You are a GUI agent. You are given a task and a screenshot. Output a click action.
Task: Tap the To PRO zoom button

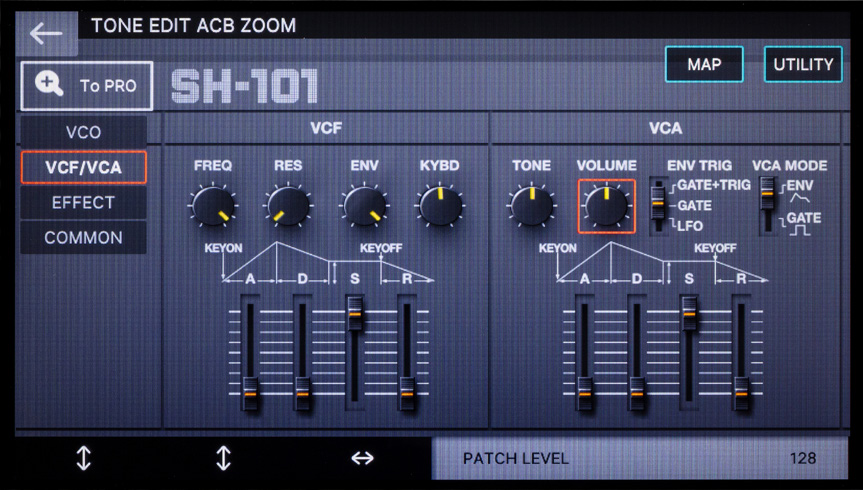87,86
